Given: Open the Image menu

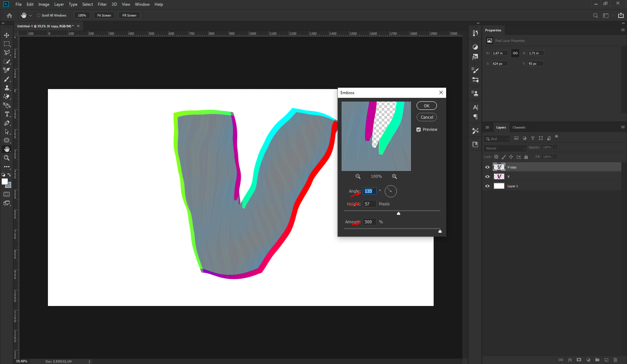Looking at the screenshot, I should 44,4.
